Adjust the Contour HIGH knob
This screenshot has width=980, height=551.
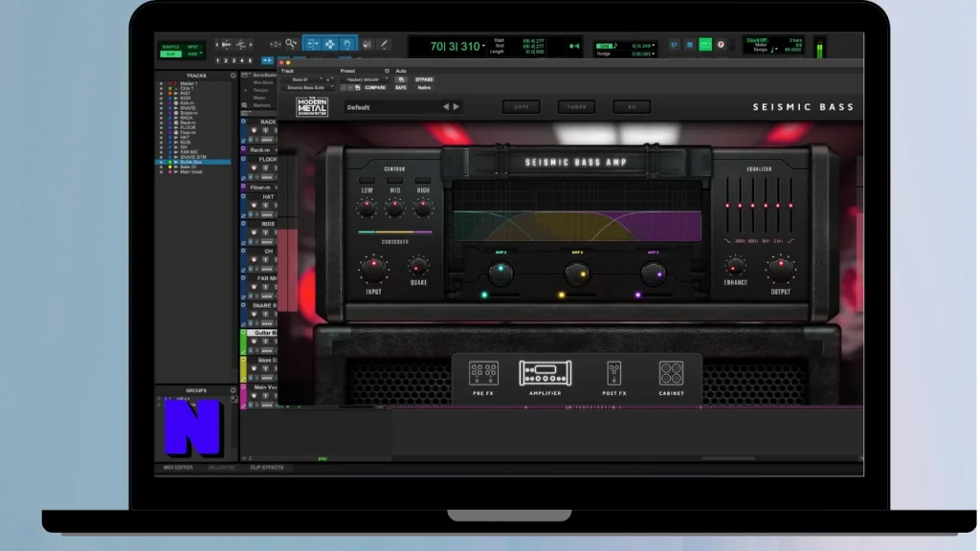423,208
